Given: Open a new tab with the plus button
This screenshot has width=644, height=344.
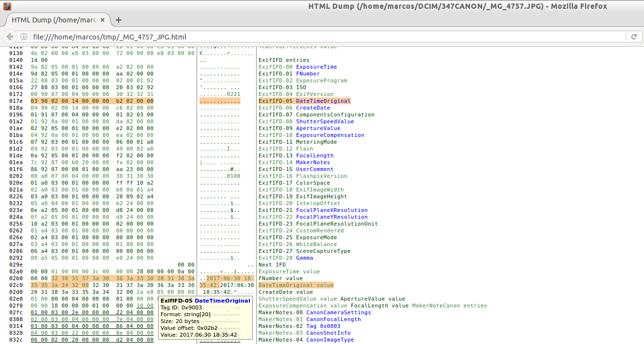Looking at the screenshot, I should click(118, 20).
